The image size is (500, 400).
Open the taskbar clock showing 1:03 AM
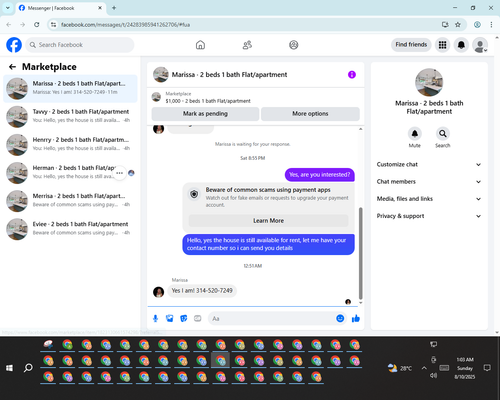(x=465, y=368)
